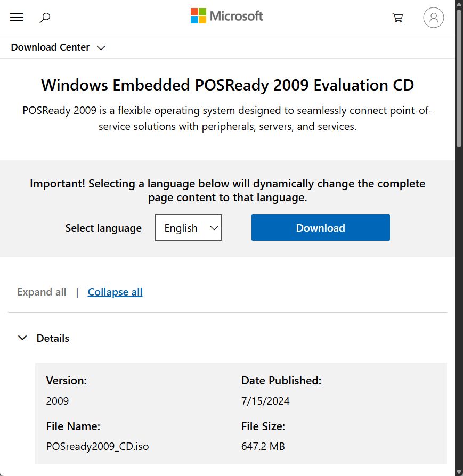
Task: Click the Collapse all link
Action: [x=115, y=292]
